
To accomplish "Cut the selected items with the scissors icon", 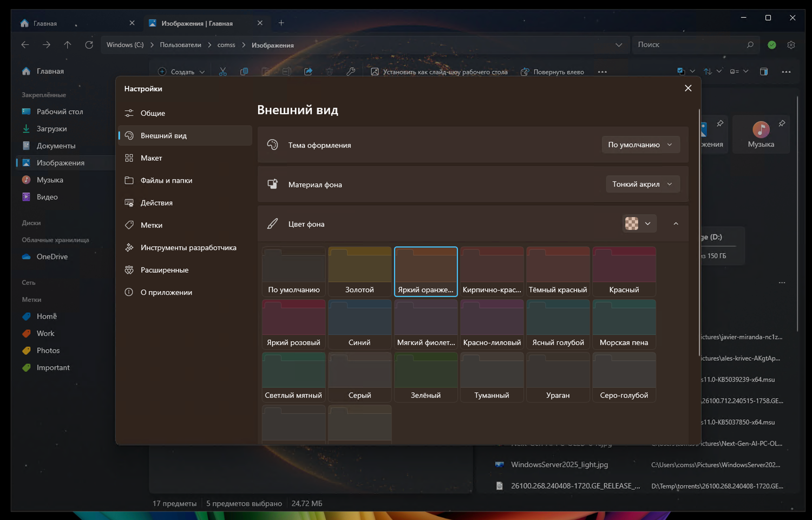I will (x=222, y=71).
